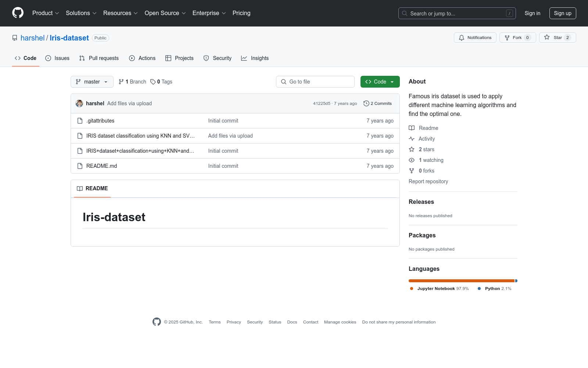Viewport: 588px width, 368px height.
Task: Open the Security tab
Action: click(218, 58)
